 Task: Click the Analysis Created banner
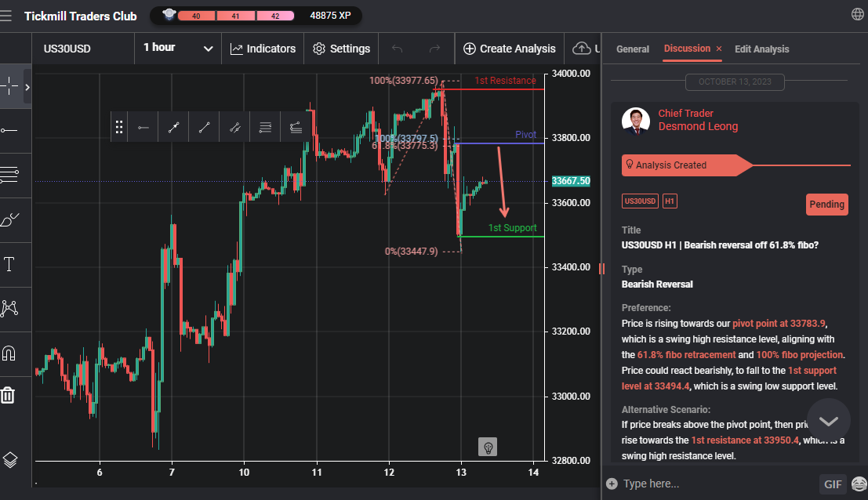pyautogui.click(x=686, y=165)
